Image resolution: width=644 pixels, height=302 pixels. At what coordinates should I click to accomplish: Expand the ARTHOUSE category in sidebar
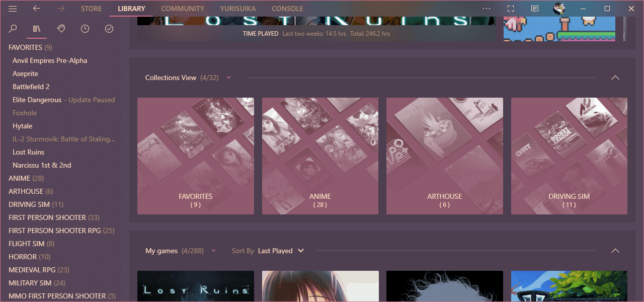coord(31,191)
